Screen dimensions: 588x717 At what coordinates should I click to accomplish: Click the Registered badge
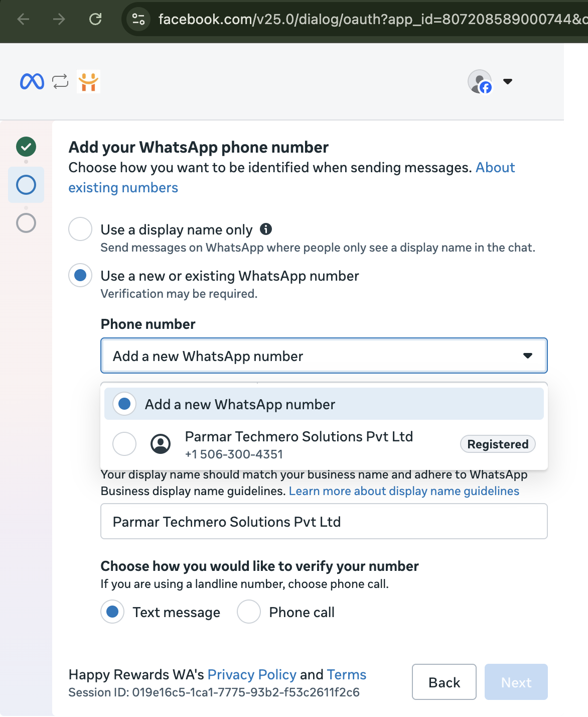tap(498, 444)
